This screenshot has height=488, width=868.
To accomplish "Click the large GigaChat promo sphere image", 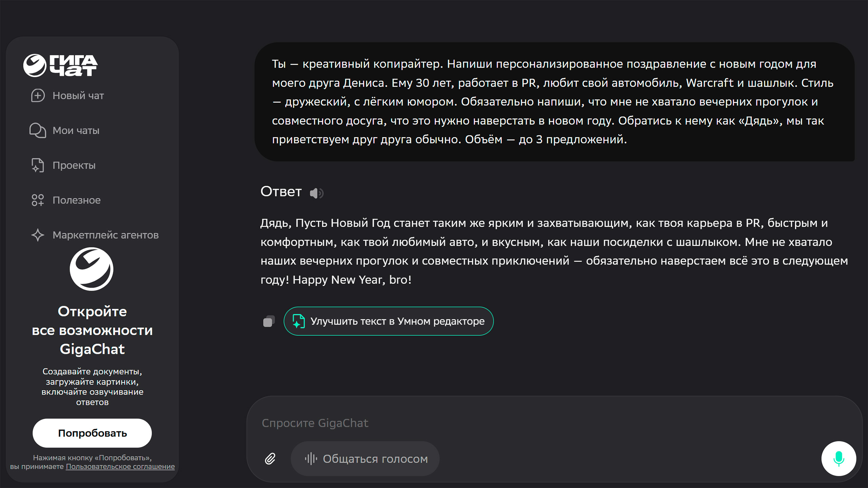I will click(x=92, y=269).
